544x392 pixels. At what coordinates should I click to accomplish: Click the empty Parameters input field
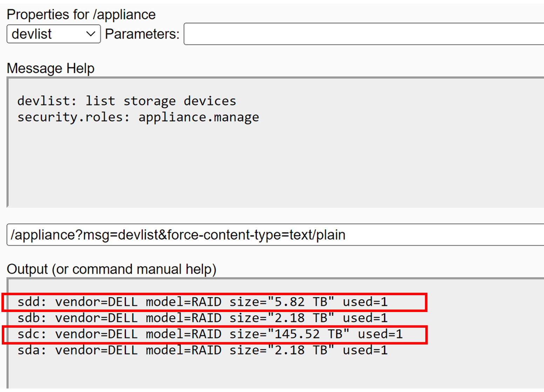tap(363, 34)
